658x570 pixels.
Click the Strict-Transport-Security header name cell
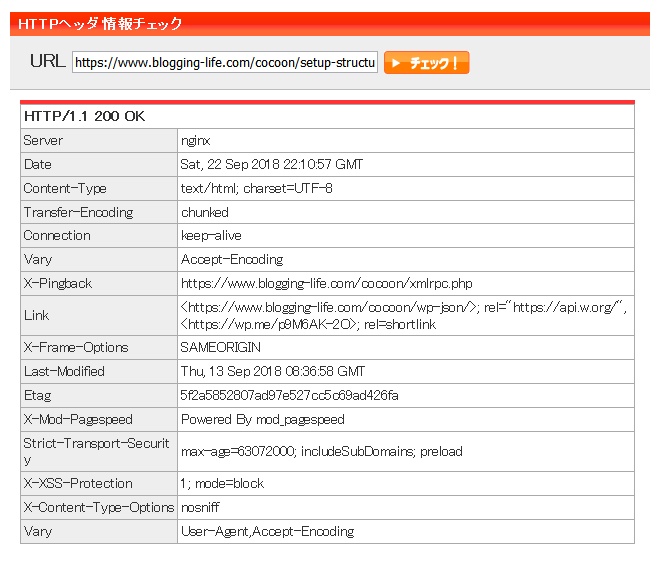(x=99, y=452)
